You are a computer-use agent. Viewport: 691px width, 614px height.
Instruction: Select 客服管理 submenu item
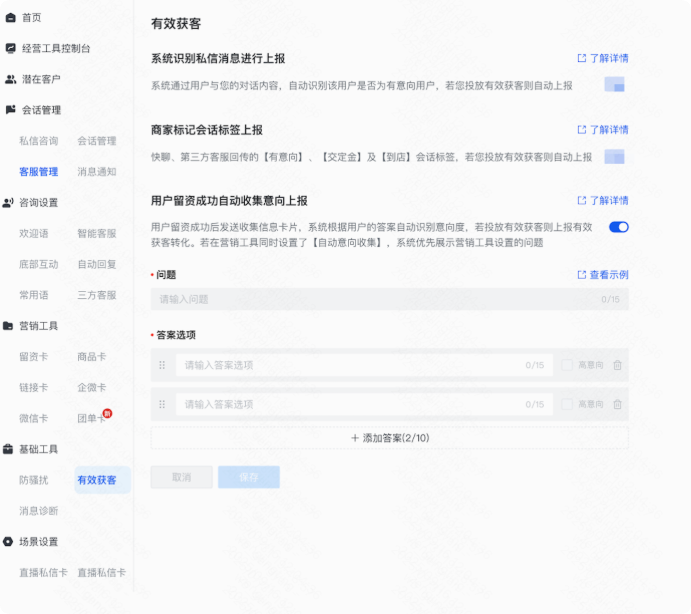[x=39, y=172]
